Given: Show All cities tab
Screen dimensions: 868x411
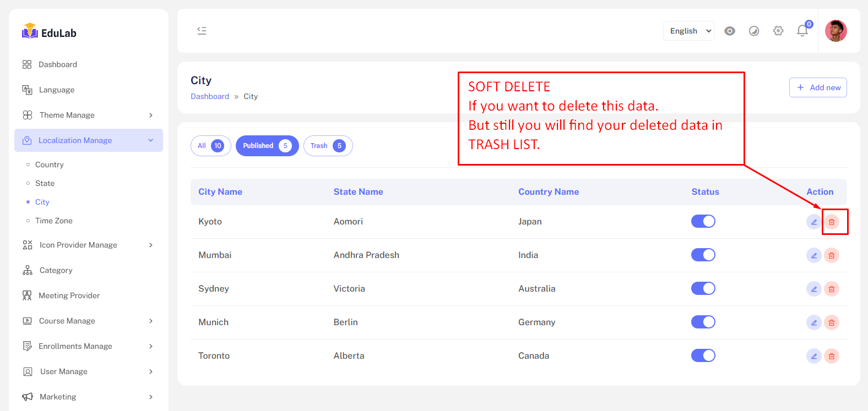Looking at the screenshot, I should [210, 146].
